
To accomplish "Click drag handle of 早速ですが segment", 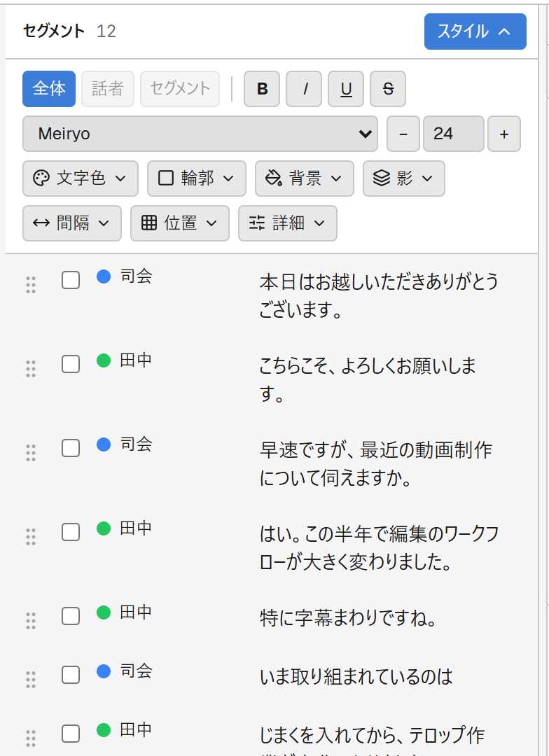I will 31,453.
